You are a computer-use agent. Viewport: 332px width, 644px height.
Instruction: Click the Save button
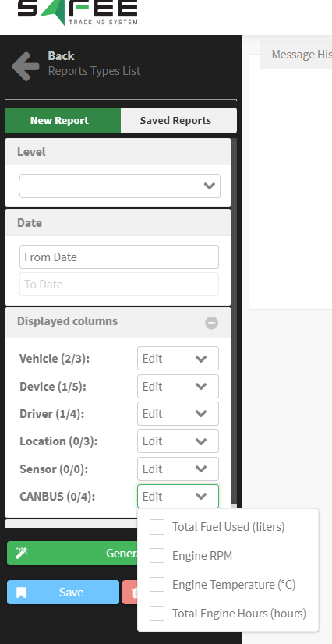pyautogui.click(x=63, y=593)
